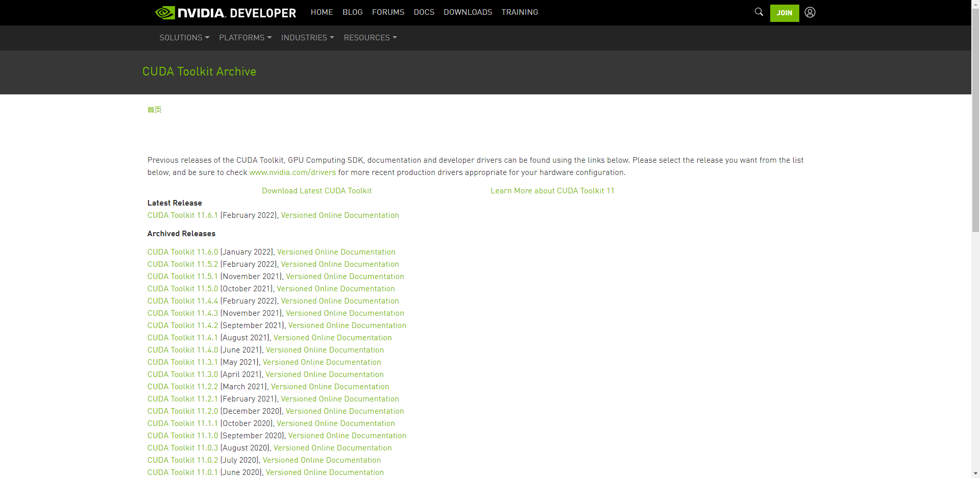Open Versioned Online Documentation for 11.0.3
Screen dimensions: 980x478
pos(333,447)
